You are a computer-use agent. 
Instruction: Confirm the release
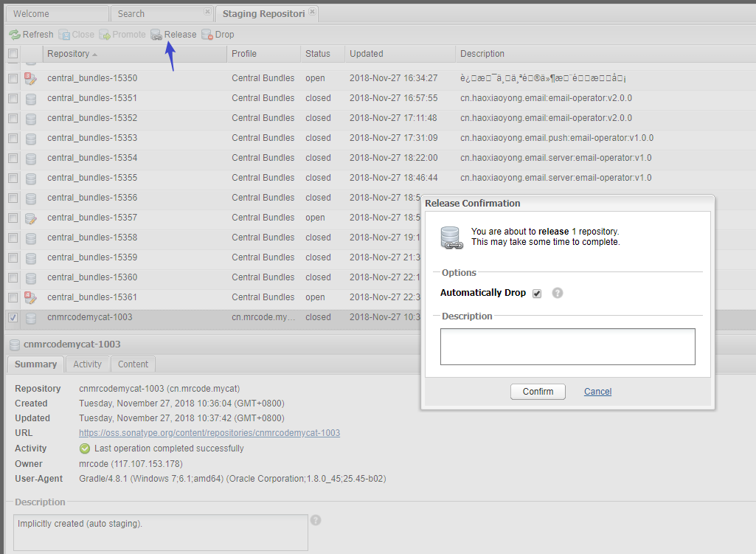pyautogui.click(x=538, y=392)
